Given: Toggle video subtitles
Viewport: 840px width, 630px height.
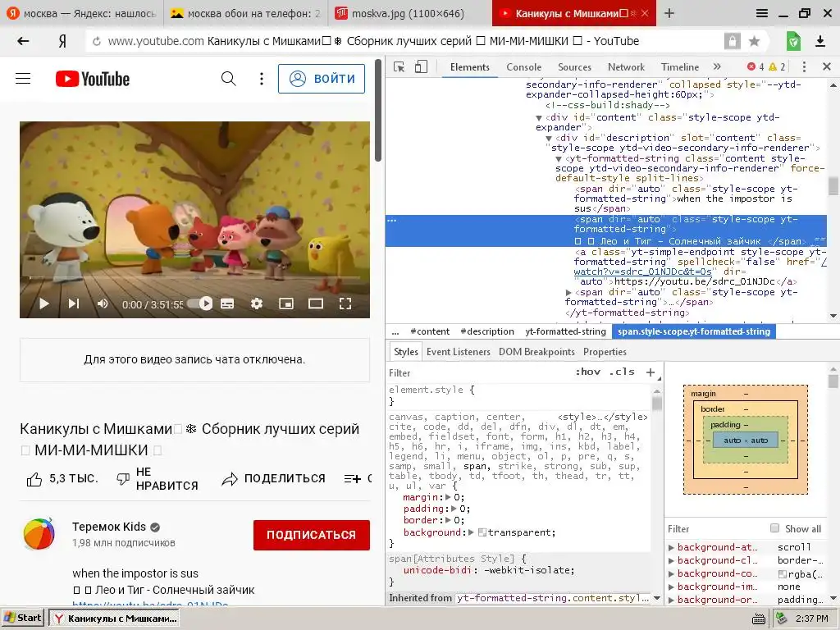Looking at the screenshot, I should pos(227,304).
